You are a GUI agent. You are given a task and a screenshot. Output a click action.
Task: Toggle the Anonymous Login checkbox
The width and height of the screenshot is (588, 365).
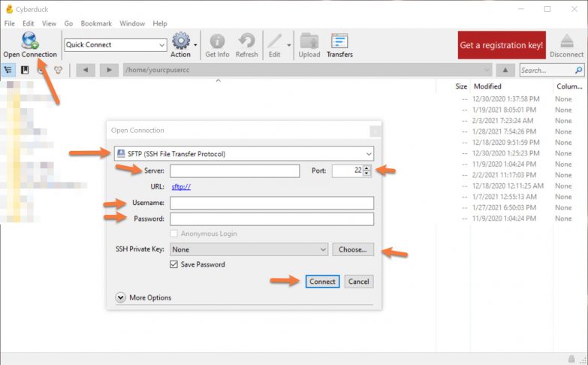click(175, 234)
